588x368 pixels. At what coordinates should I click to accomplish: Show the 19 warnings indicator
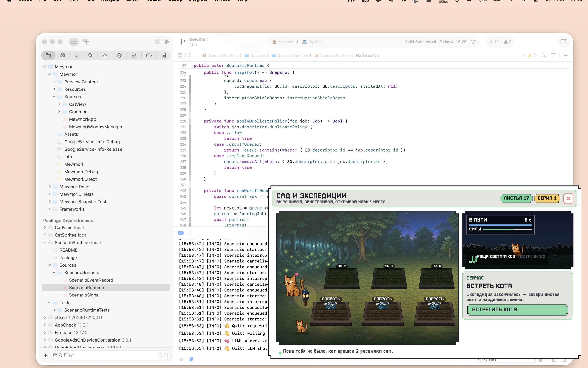coord(494,42)
